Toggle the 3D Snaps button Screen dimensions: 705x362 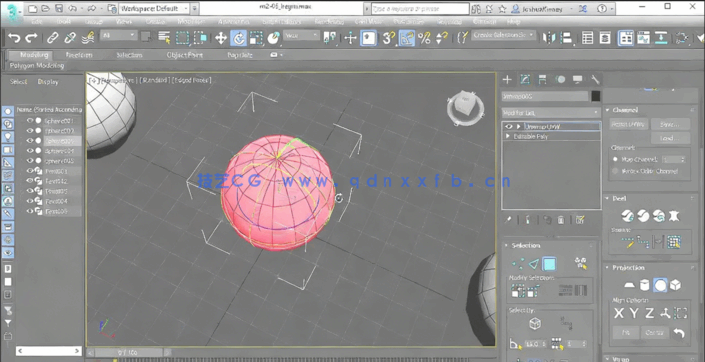point(388,38)
